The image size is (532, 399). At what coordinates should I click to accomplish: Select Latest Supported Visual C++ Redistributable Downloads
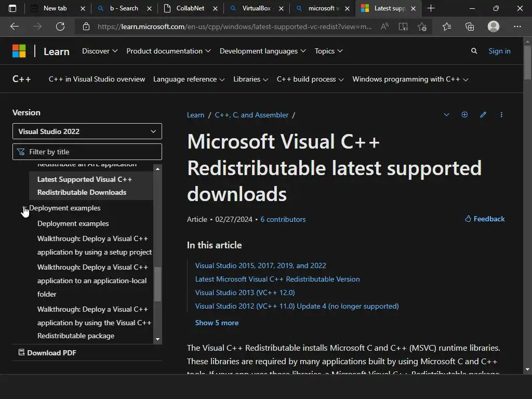pos(91,185)
